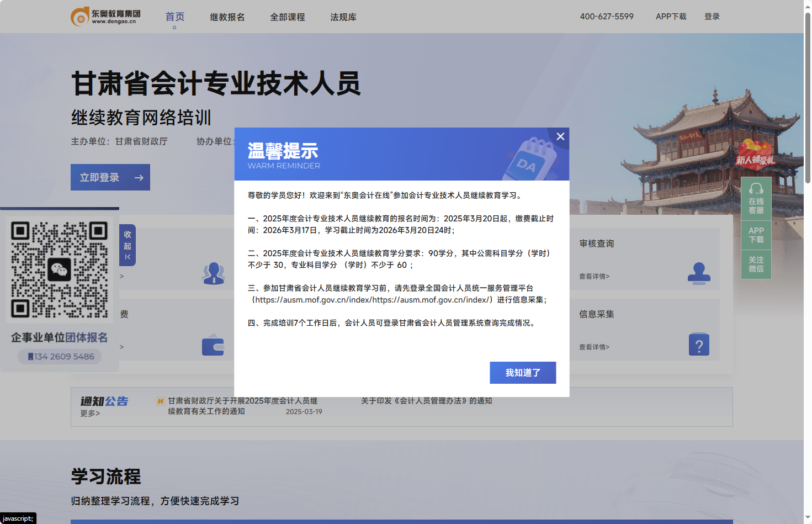Click the APP下载 side widget button
This screenshot has height=524, width=812.
tap(756, 235)
